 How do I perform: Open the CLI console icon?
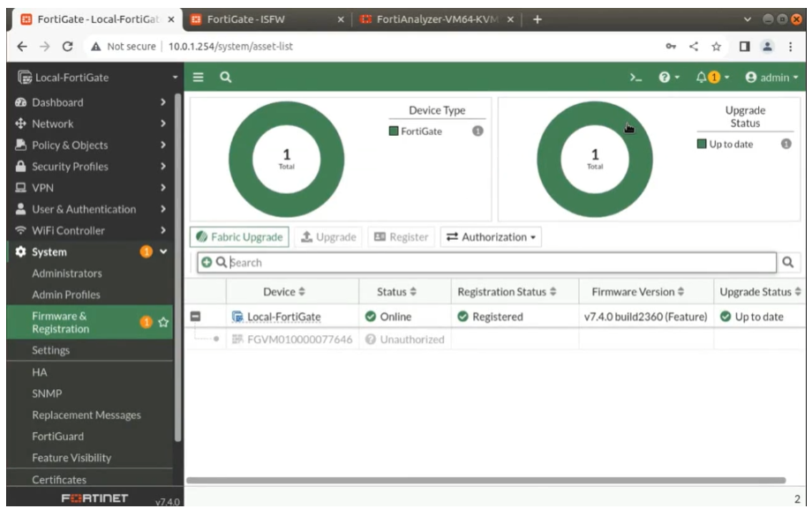tap(635, 77)
